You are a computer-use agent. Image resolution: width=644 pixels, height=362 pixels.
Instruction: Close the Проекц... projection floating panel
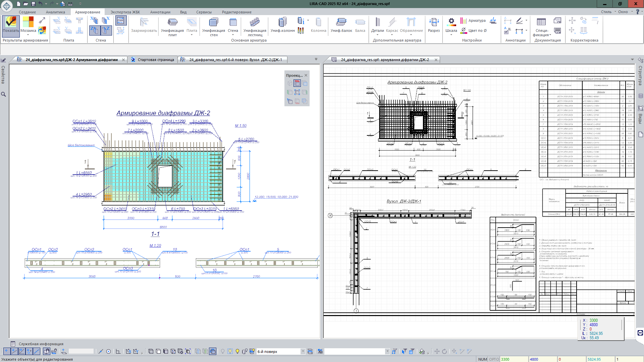click(x=306, y=75)
